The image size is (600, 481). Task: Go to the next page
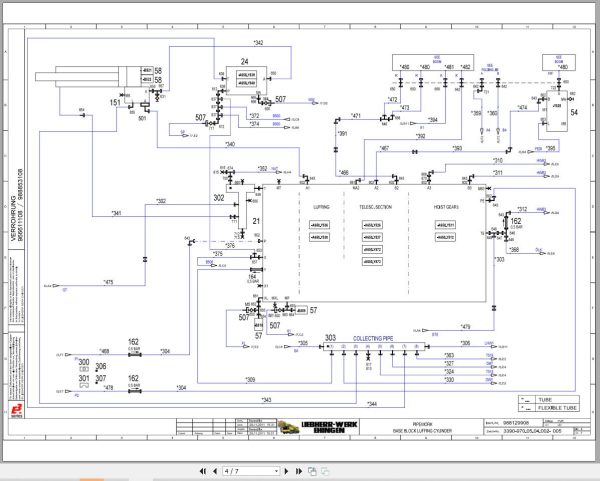[x=286, y=471]
